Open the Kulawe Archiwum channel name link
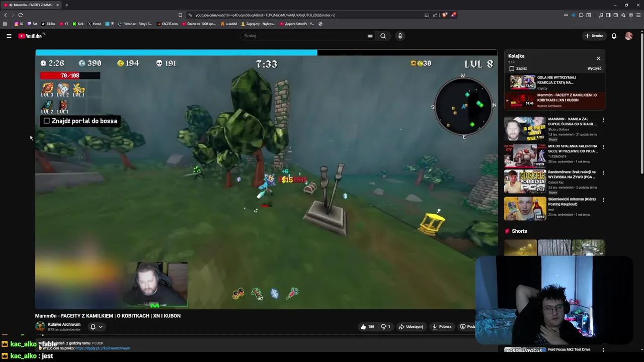Screen dimensions: 644x362 (x=64, y=324)
